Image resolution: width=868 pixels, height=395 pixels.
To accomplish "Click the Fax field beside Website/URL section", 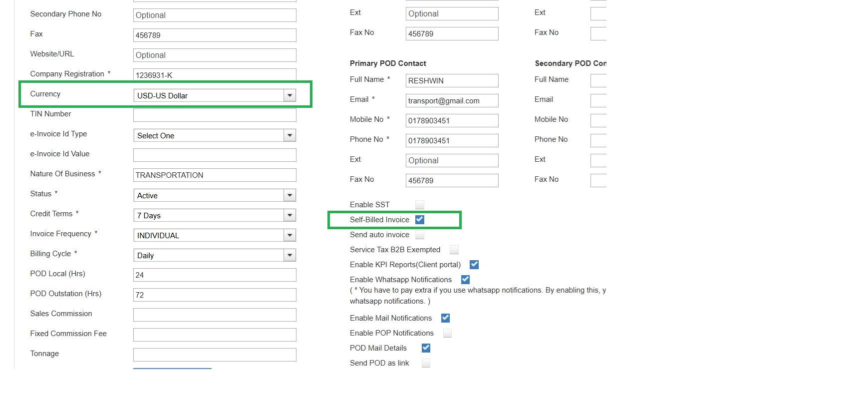I will [x=215, y=35].
